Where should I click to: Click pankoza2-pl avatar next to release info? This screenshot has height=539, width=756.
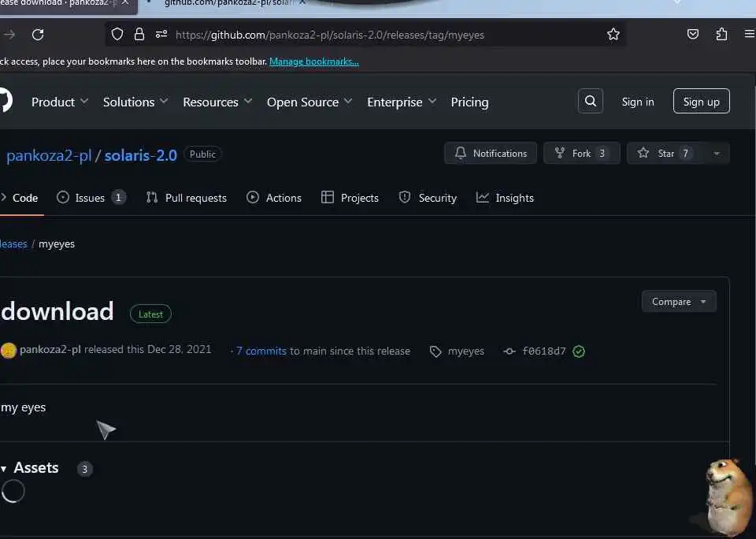[8, 351]
